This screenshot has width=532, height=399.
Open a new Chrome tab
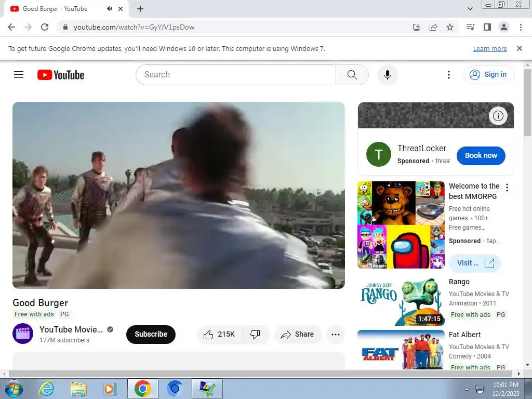140,9
